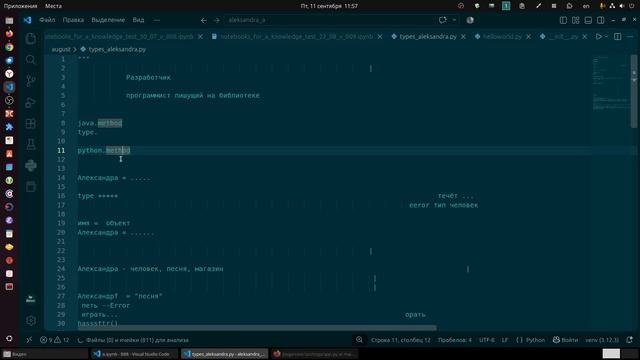This screenshot has height=360, width=640.
Task: Open the Python extension view
Action: pyautogui.click(x=31, y=165)
